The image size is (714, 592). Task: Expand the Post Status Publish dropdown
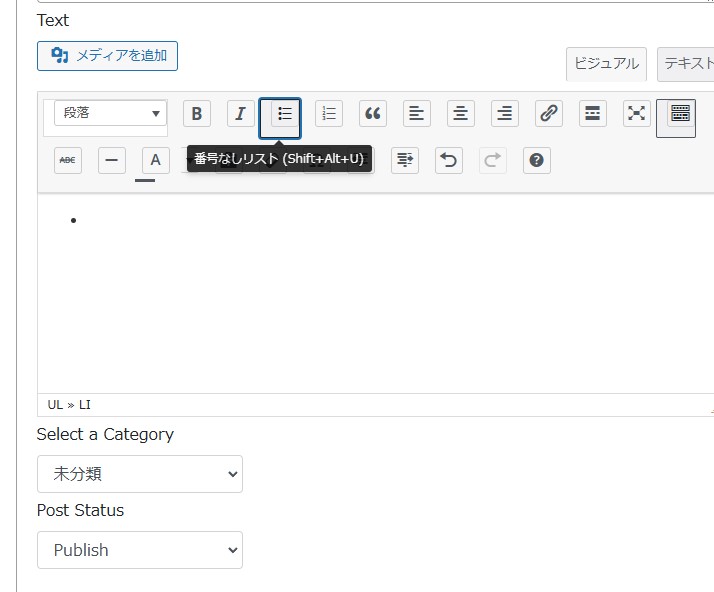coord(140,550)
